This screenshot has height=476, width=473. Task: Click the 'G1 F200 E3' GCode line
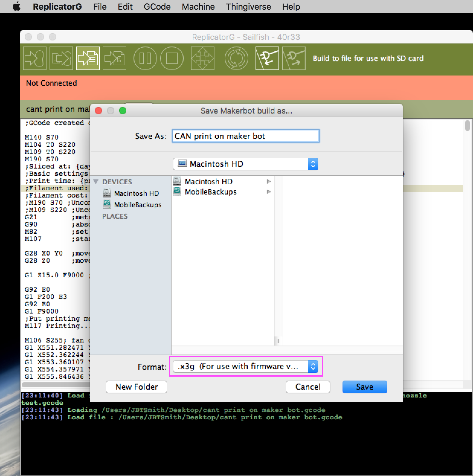[46, 297]
